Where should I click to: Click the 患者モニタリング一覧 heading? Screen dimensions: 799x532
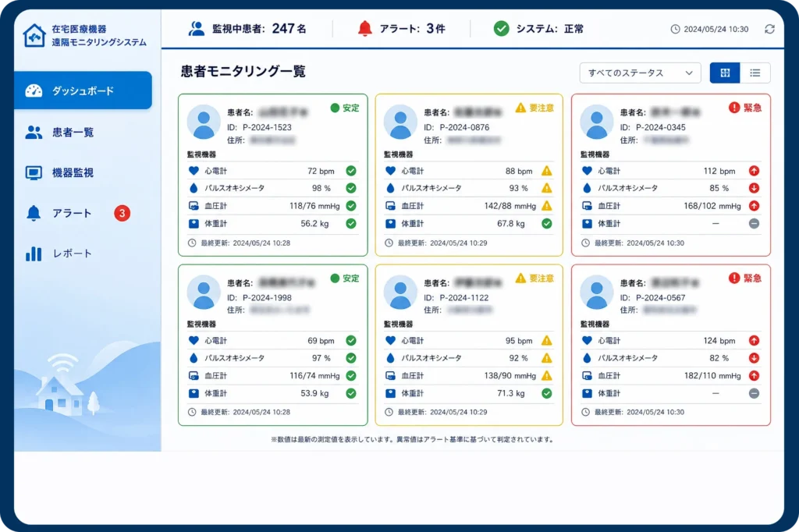pos(243,71)
